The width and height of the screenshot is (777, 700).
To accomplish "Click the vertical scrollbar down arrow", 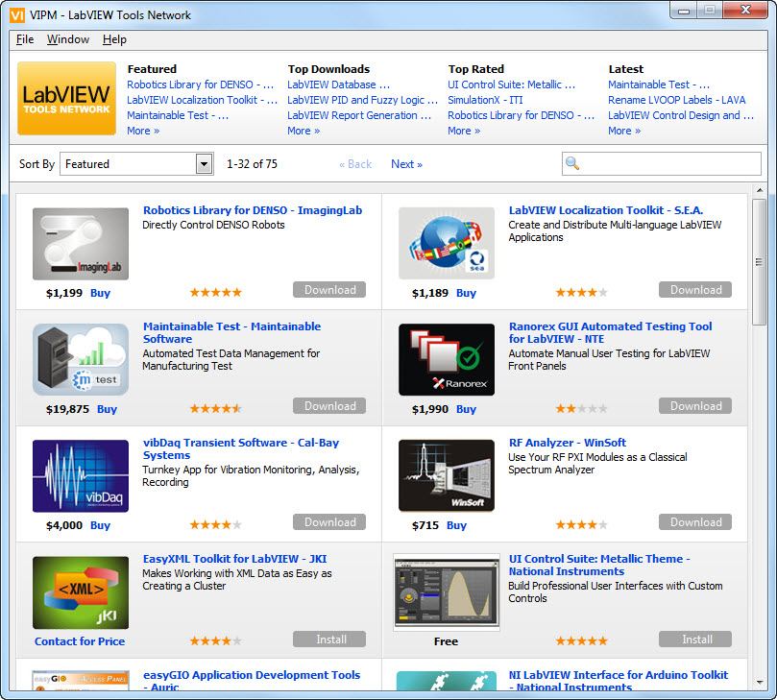I will (759, 683).
